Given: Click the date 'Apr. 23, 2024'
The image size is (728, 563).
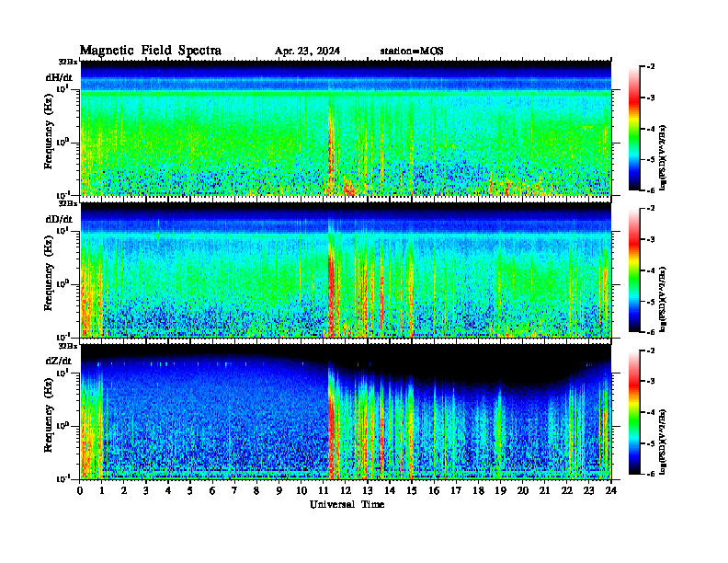Looking at the screenshot, I should 307,52.
